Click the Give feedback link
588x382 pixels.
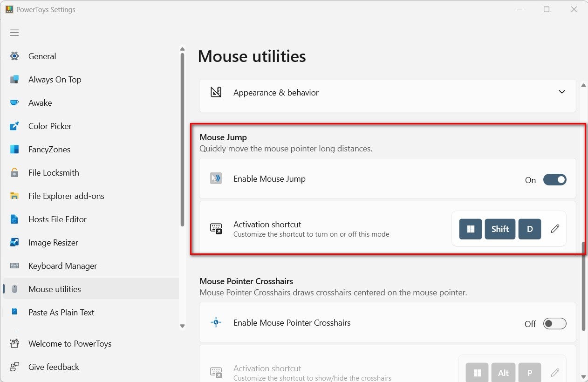(91, 367)
